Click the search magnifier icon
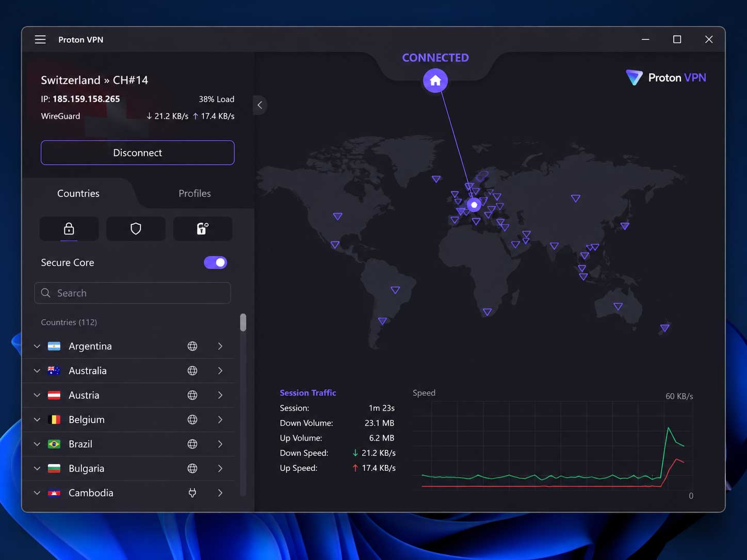 [x=46, y=293]
